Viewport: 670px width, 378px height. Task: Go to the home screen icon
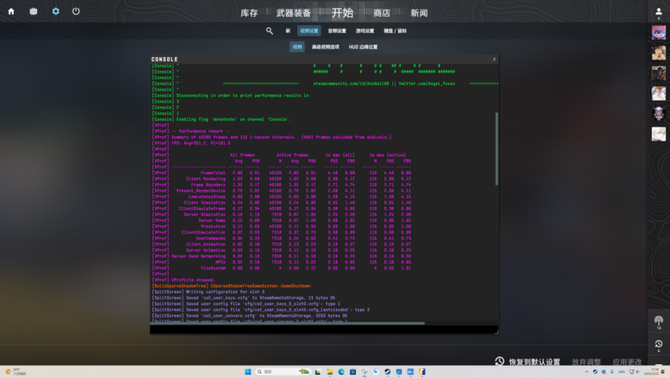click(x=11, y=12)
